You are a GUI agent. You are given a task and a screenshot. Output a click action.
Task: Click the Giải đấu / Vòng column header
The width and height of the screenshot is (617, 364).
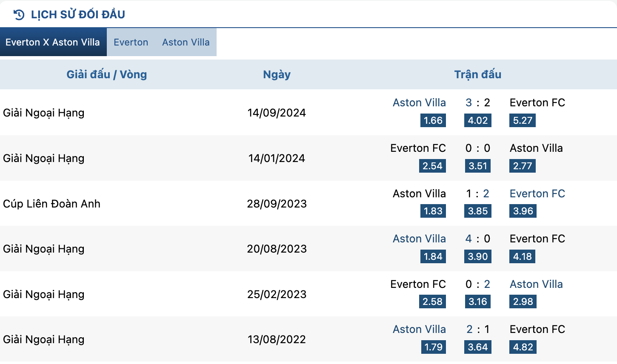[107, 74]
